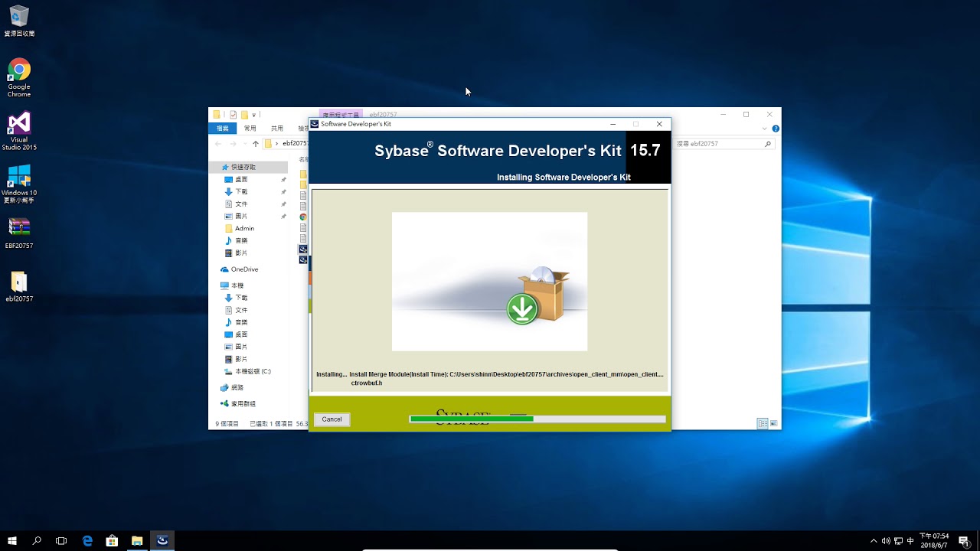Select the Sybase installer taskbar button
This screenshot has width=980, height=551.
click(x=162, y=540)
